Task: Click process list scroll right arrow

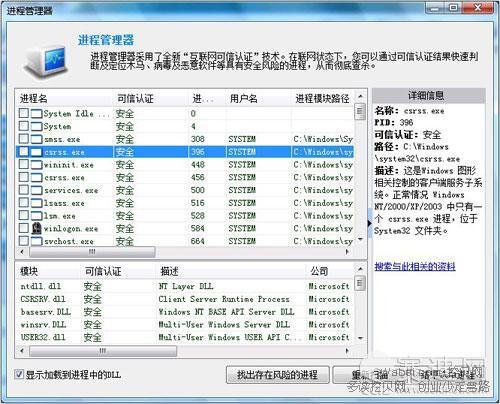Action: (x=348, y=252)
